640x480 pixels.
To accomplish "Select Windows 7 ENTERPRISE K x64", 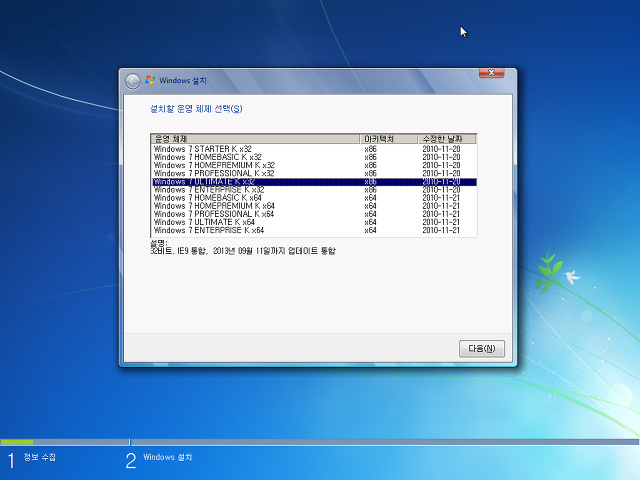I will tap(314, 231).
